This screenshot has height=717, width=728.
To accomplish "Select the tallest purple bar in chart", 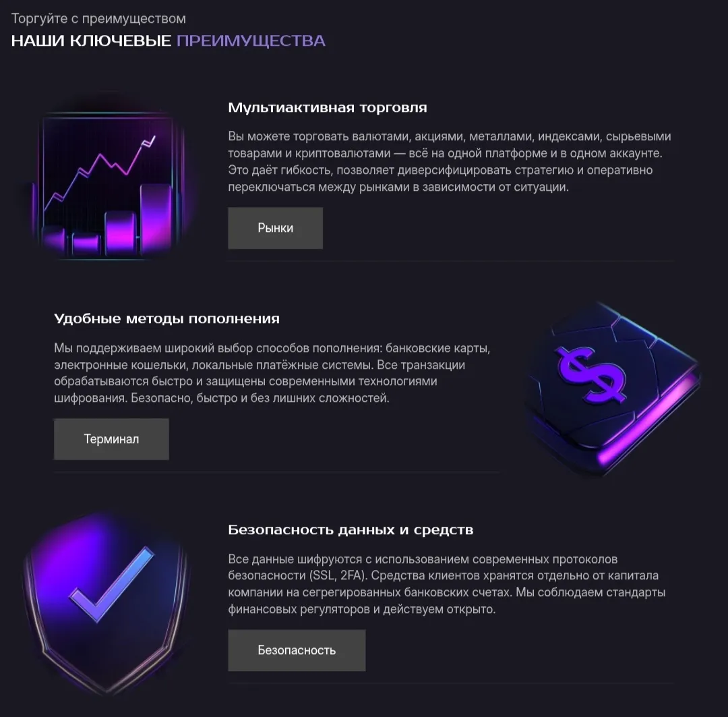I will [156, 217].
